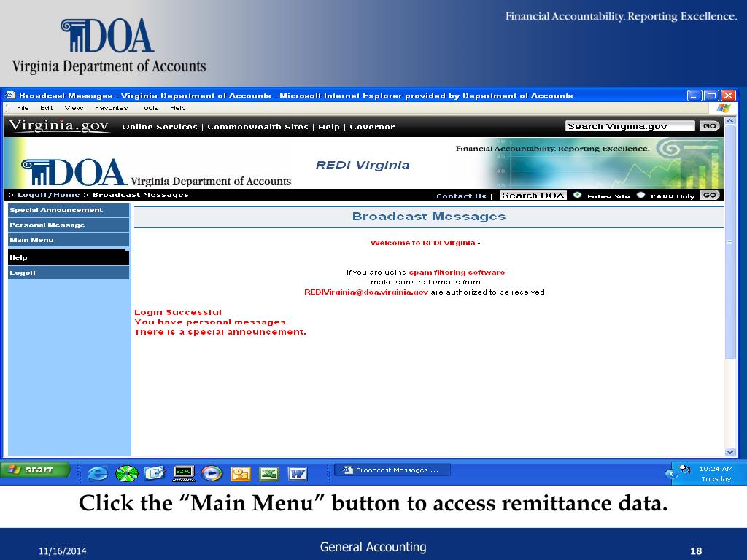Minimize the Internet Explorer window
Viewport: 747px width, 560px height.
point(694,96)
